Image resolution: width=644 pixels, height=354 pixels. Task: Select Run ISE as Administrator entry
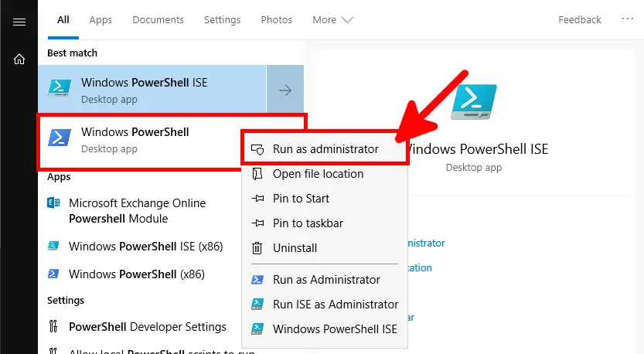point(325,305)
